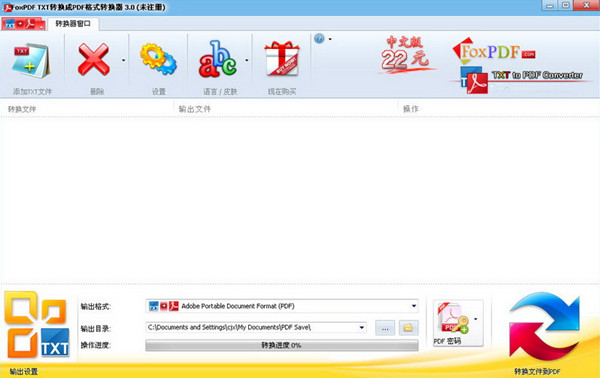
Task: Click the FoxPDF.com logo
Action: pyautogui.click(x=494, y=51)
